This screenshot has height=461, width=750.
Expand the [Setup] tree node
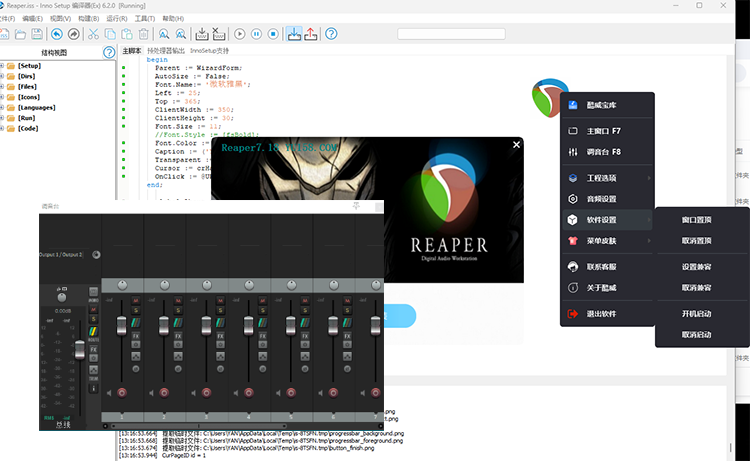(2, 66)
